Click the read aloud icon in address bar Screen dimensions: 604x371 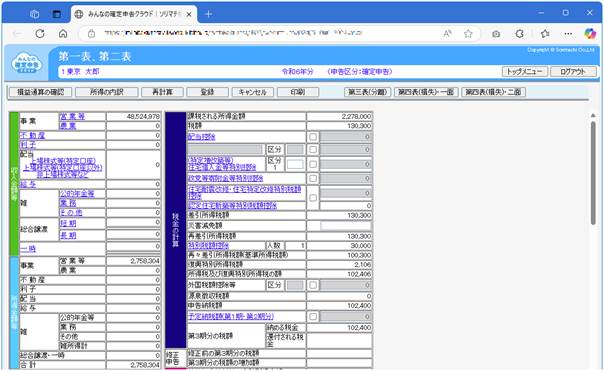(447, 34)
